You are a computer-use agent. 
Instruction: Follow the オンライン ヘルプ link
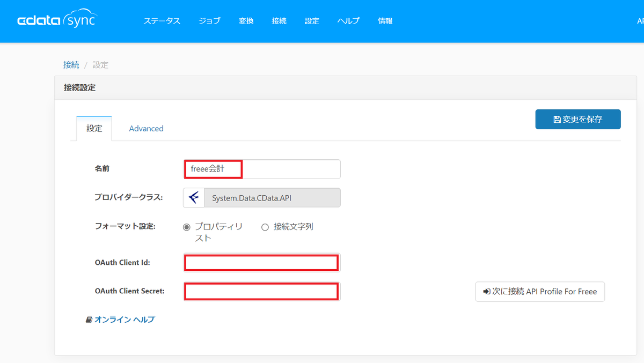[125, 320]
